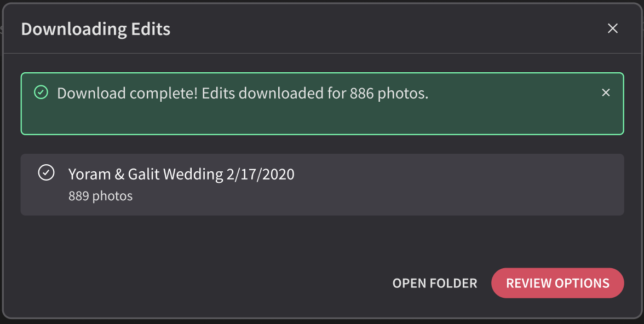Close the Downloading Edits dialog
644x324 pixels.
[612, 28]
